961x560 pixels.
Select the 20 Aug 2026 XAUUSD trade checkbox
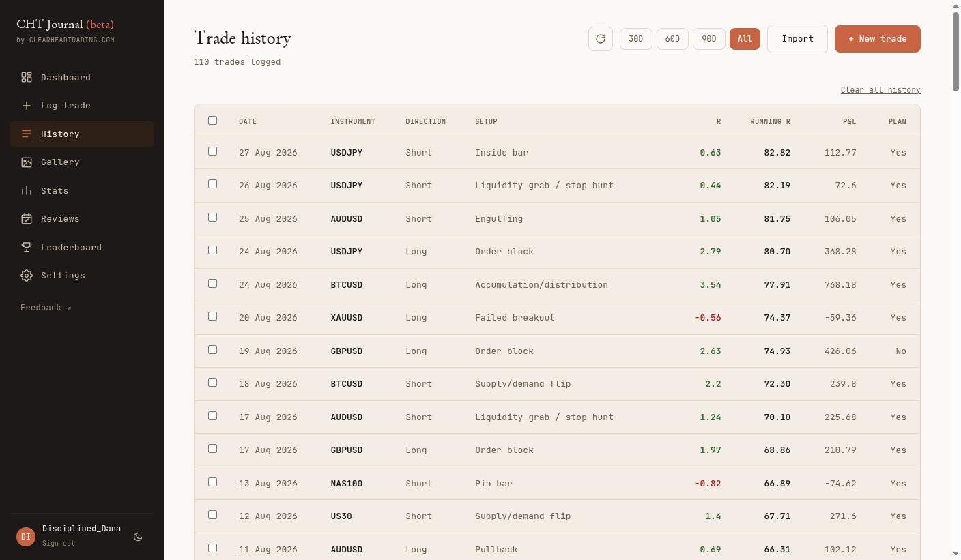[212, 316]
